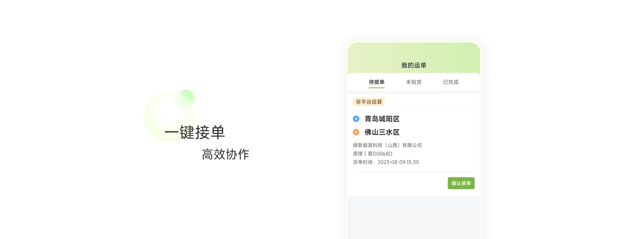644x239 pixels.
Task: Click the cargo and plate line 原煤丨晋D0068D
Action: coord(373,154)
